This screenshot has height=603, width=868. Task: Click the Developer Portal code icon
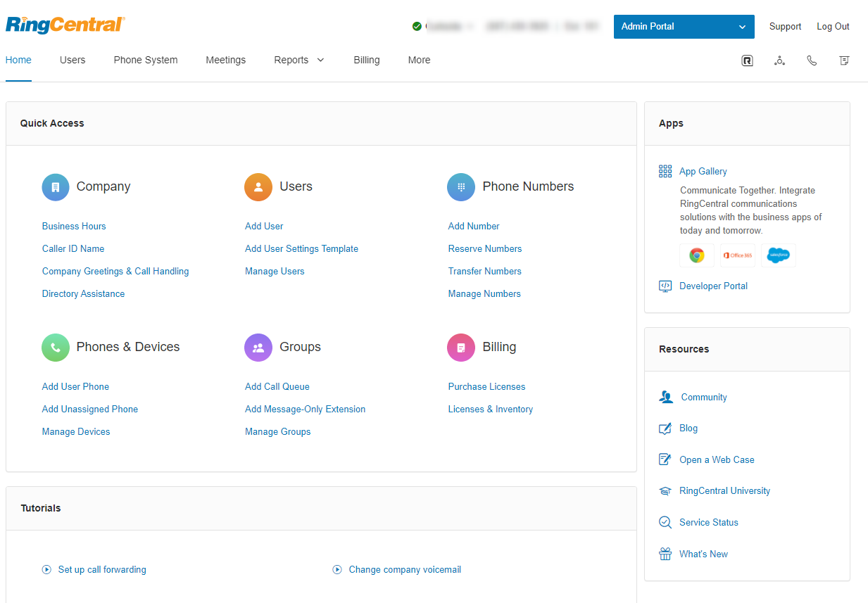tap(665, 286)
